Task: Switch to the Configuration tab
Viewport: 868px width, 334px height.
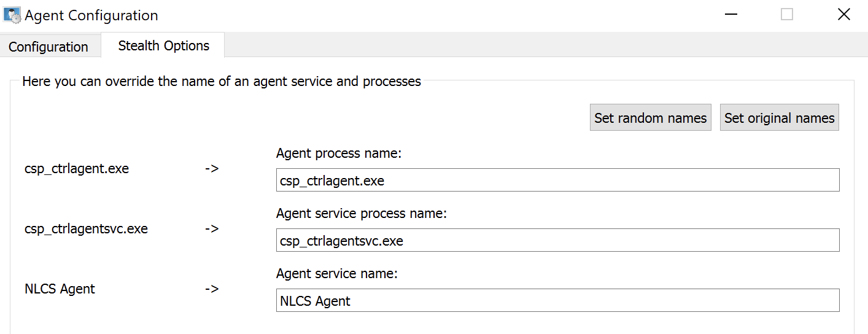Action: 48,47
